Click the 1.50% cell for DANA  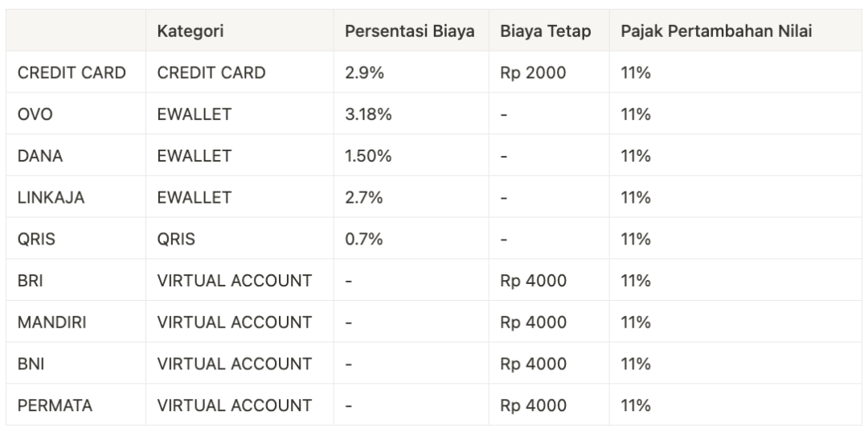tap(368, 156)
